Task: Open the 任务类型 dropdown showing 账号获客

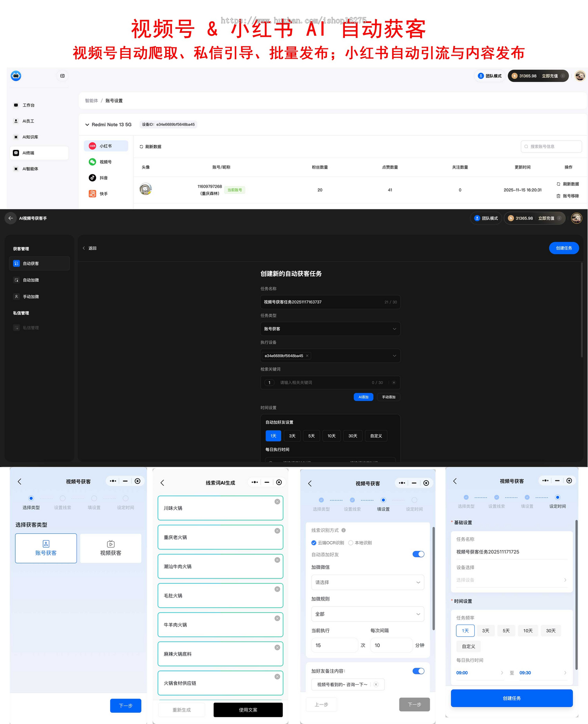Action: click(330, 329)
